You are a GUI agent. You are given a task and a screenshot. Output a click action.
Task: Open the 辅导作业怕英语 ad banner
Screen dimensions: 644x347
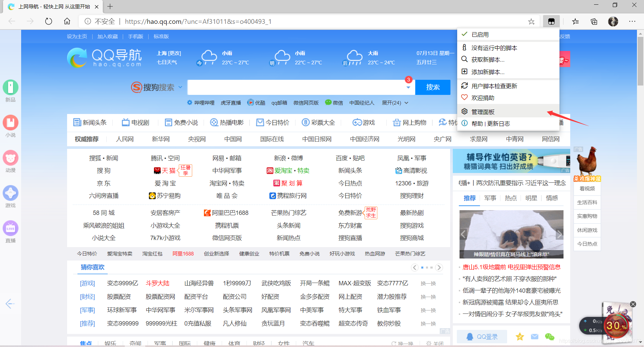click(x=511, y=161)
